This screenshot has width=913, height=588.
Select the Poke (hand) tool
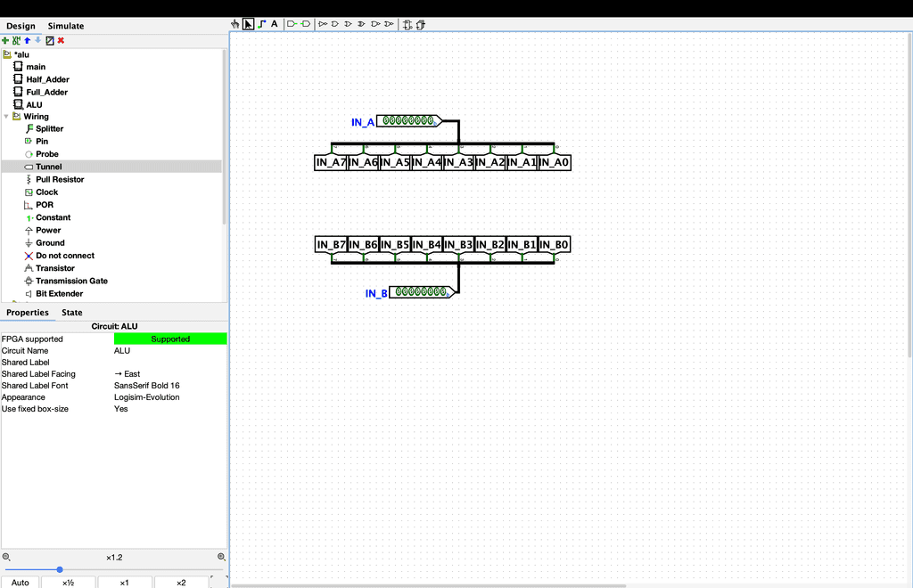235,24
